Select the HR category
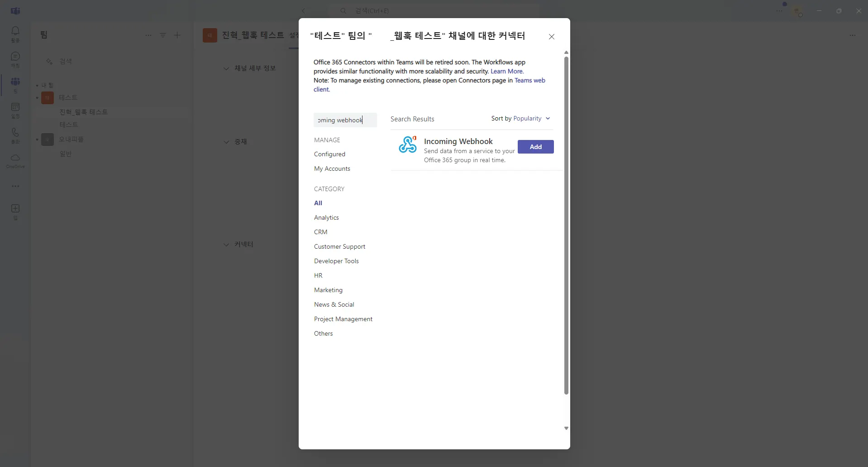Viewport: 868px width, 467px height. pyautogui.click(x=318, y=276)
